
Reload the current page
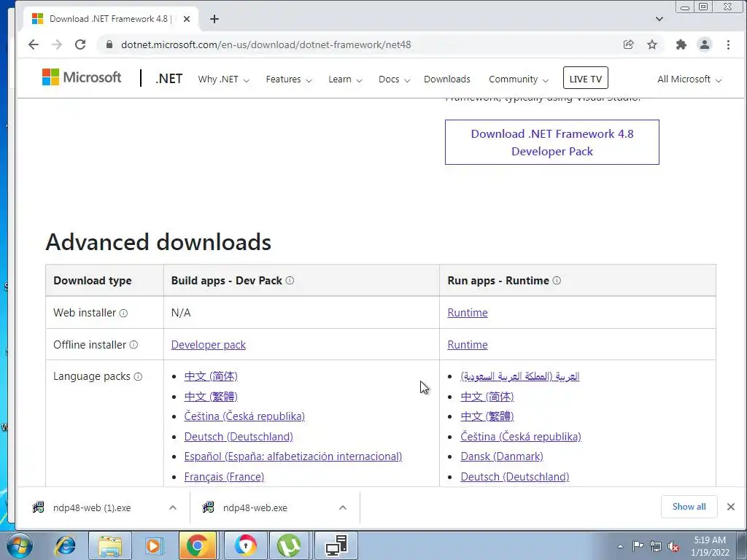(x=80, y=44)
